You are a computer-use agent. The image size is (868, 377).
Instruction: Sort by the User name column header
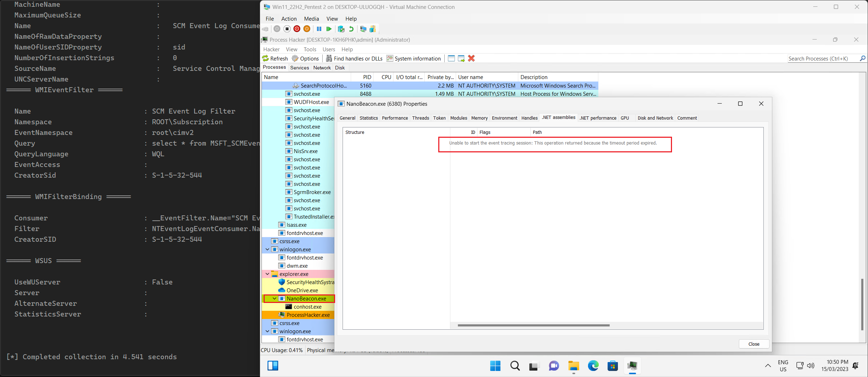point(487,77)
